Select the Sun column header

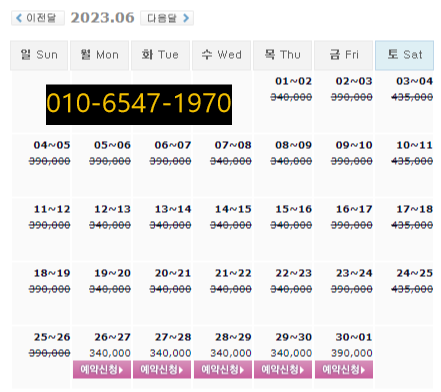coord(39,55)
